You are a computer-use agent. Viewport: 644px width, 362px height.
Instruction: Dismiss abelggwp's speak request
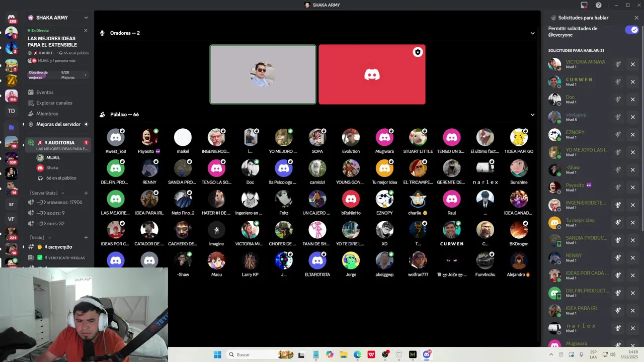(x=633, y=117)
